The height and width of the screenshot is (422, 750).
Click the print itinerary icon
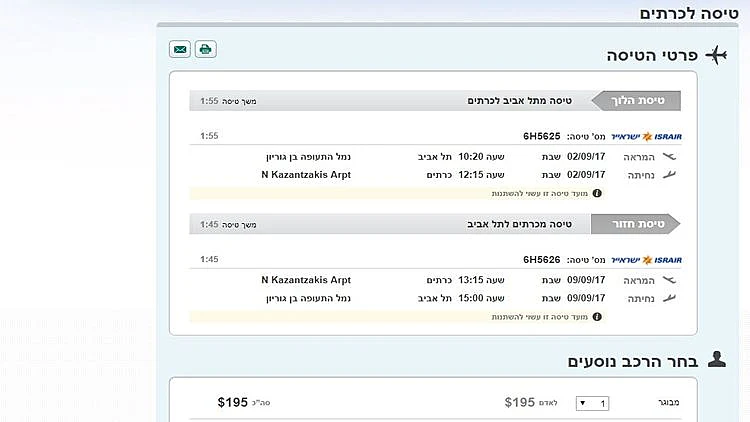[206, 49]
